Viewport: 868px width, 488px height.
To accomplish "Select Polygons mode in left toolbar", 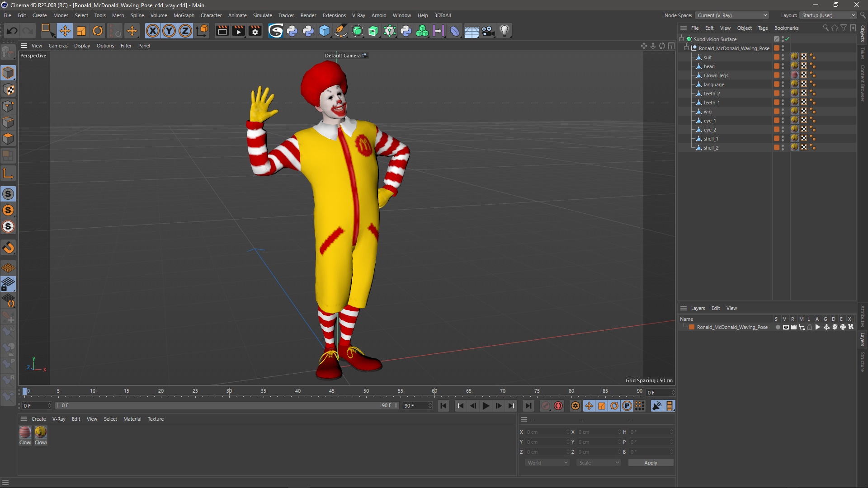I will pyautogui.click(x=8, y=139).
